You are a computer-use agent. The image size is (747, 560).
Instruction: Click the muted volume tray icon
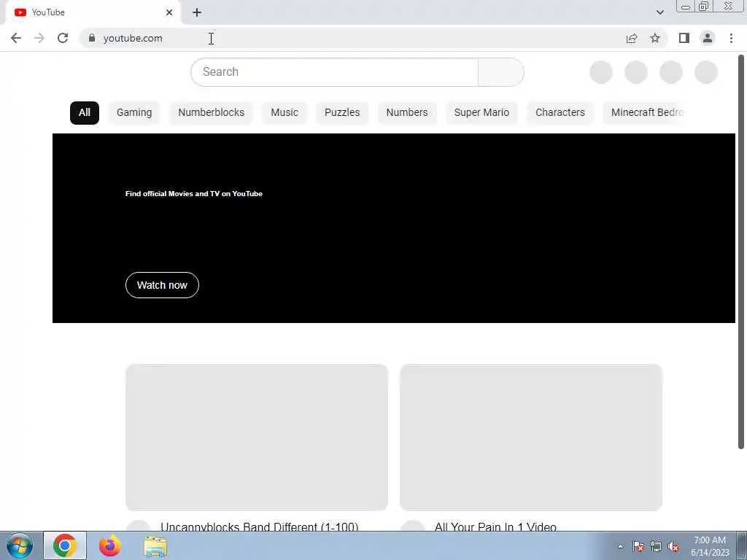coord(673,547)
